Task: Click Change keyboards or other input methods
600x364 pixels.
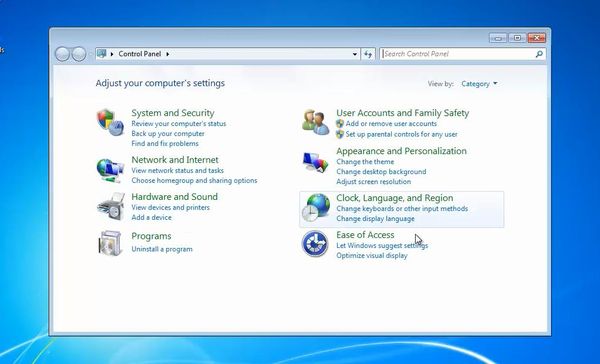Action: [402, 209]
